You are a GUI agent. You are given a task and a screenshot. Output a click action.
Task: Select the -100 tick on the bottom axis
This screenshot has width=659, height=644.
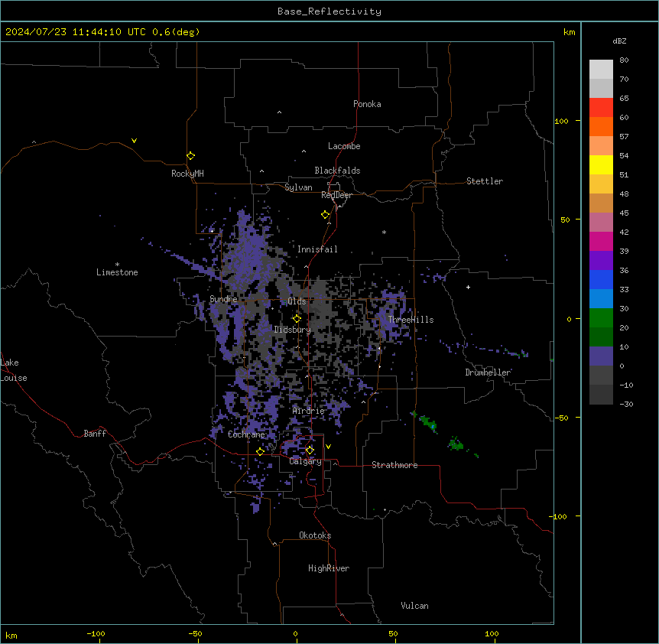tap(96, 633)
